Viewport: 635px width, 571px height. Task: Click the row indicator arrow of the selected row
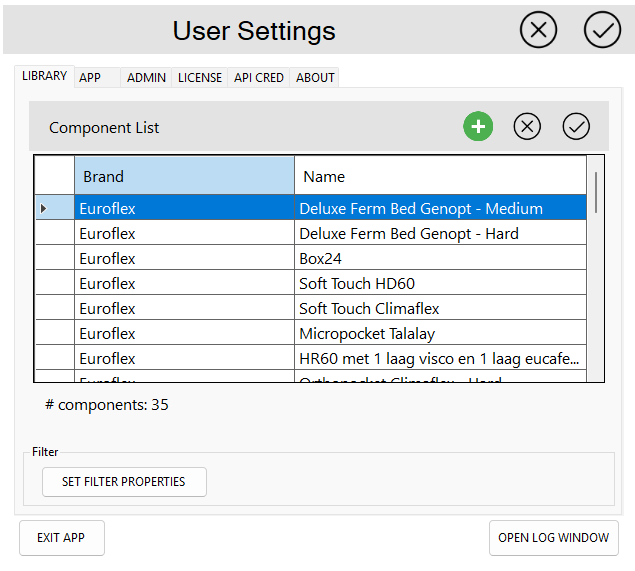pos(44,209)
